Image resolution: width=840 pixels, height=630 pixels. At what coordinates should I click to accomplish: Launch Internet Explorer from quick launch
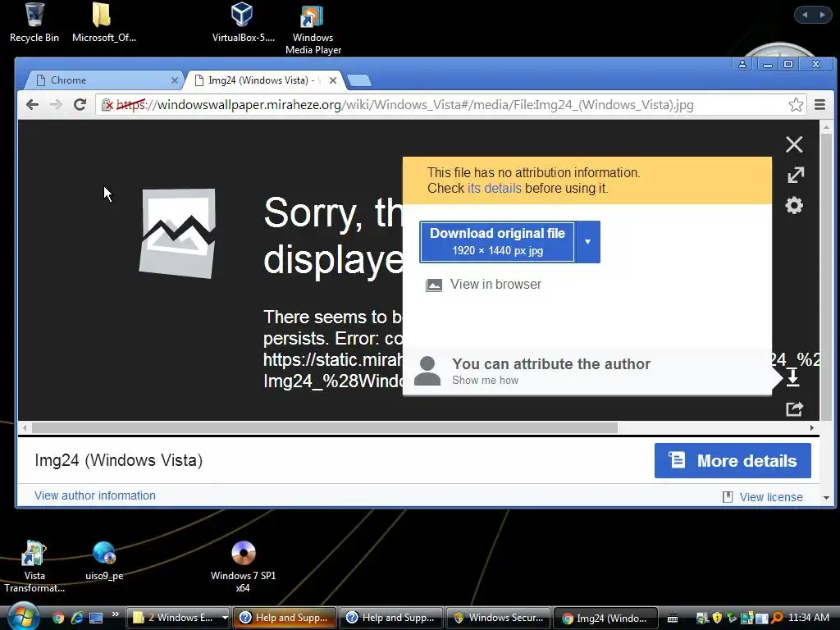click(77, 618)
